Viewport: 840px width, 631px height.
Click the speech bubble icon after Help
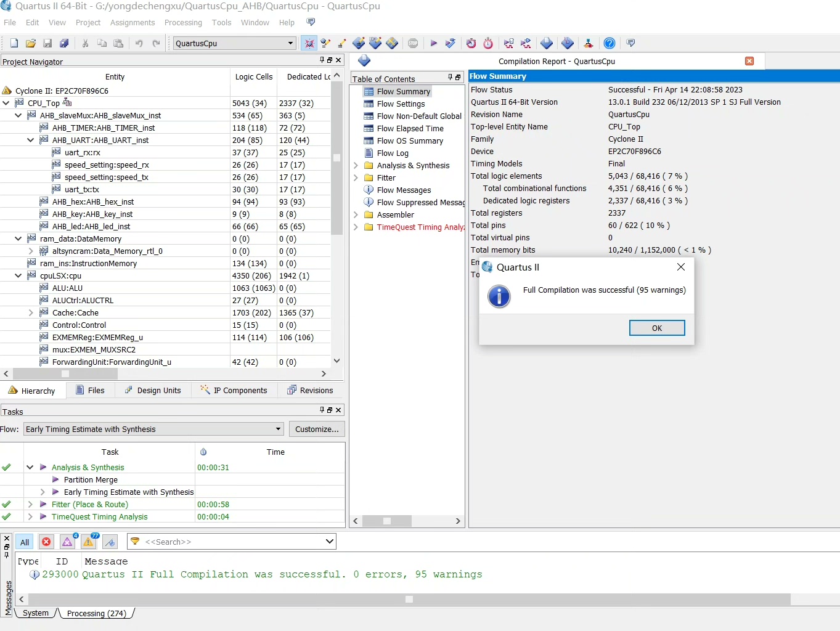coord(630,43)
